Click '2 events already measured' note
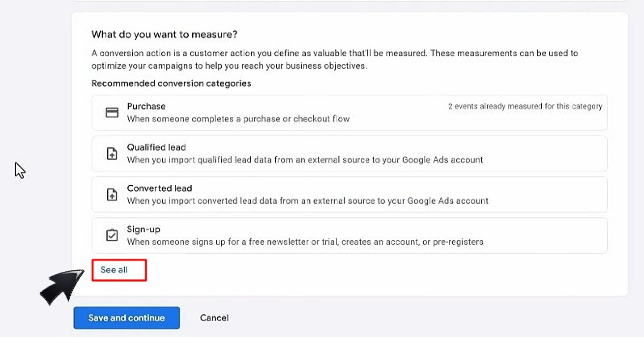 [x=525, y=106]
